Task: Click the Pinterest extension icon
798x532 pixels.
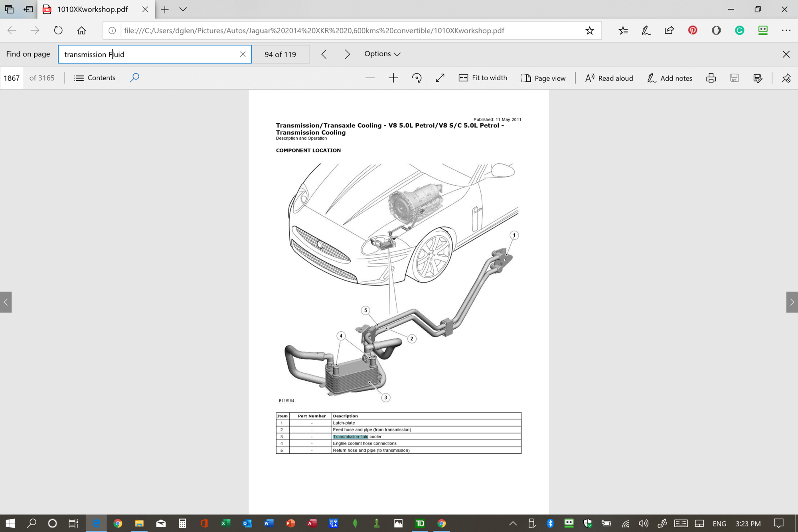Action: pos(692,30)
